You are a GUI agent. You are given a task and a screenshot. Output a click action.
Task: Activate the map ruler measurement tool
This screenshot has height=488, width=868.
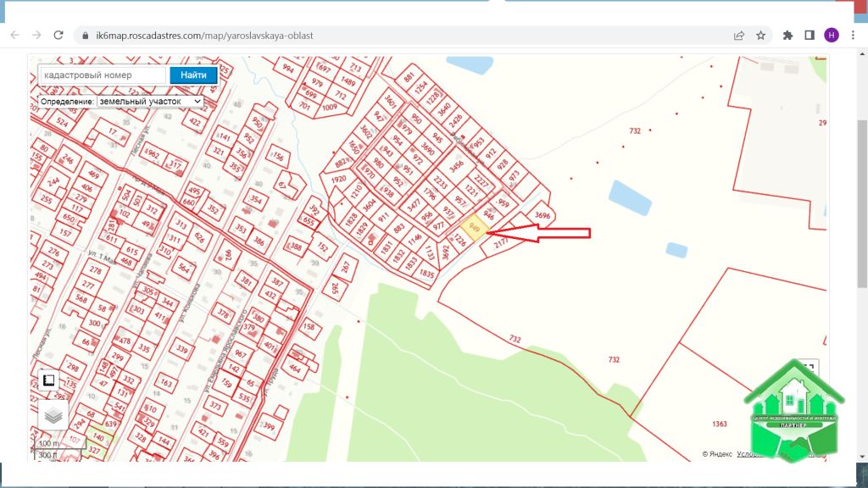pos(49,380)
